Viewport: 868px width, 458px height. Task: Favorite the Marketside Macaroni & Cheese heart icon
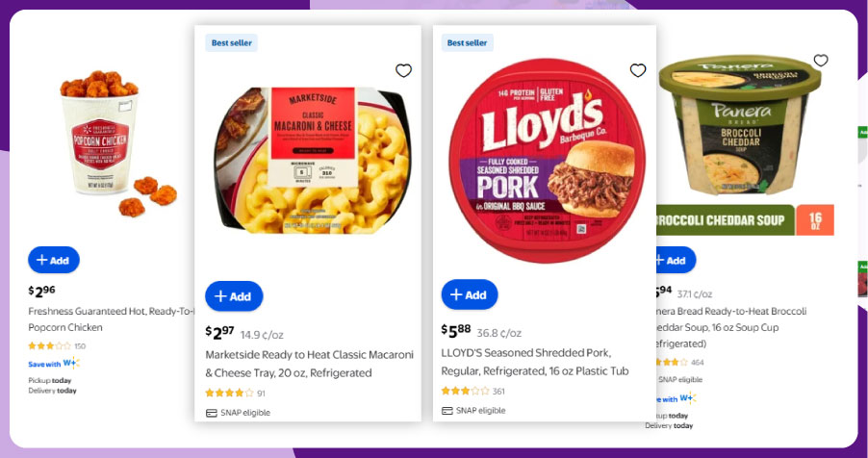(403, 70)
